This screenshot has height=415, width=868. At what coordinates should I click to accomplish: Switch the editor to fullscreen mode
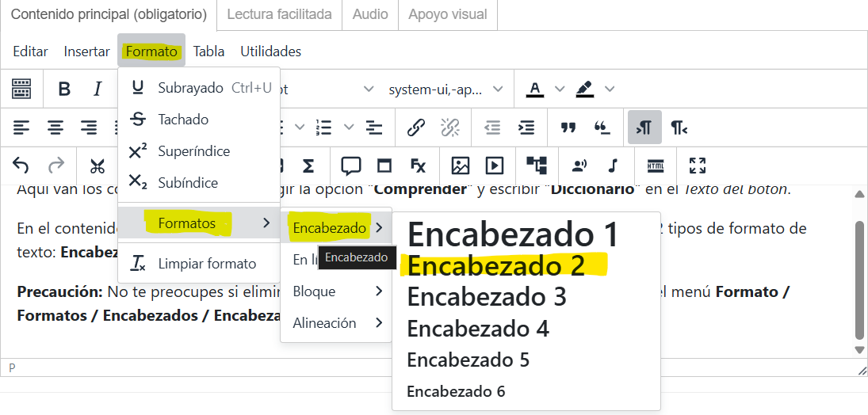coord(698,166)
